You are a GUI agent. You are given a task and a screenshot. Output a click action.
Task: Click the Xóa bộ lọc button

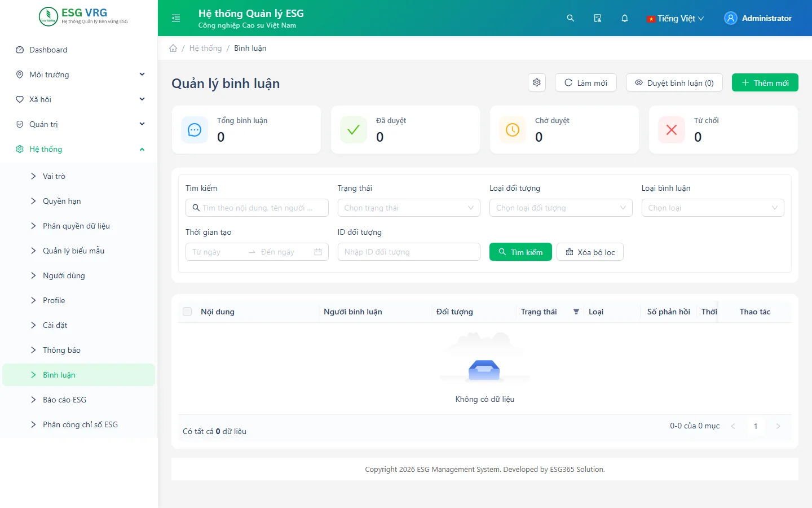tap(590, 252)
